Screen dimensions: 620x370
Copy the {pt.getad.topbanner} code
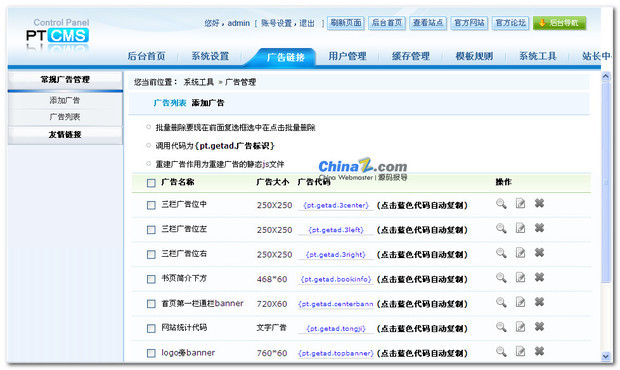(336, 353)
